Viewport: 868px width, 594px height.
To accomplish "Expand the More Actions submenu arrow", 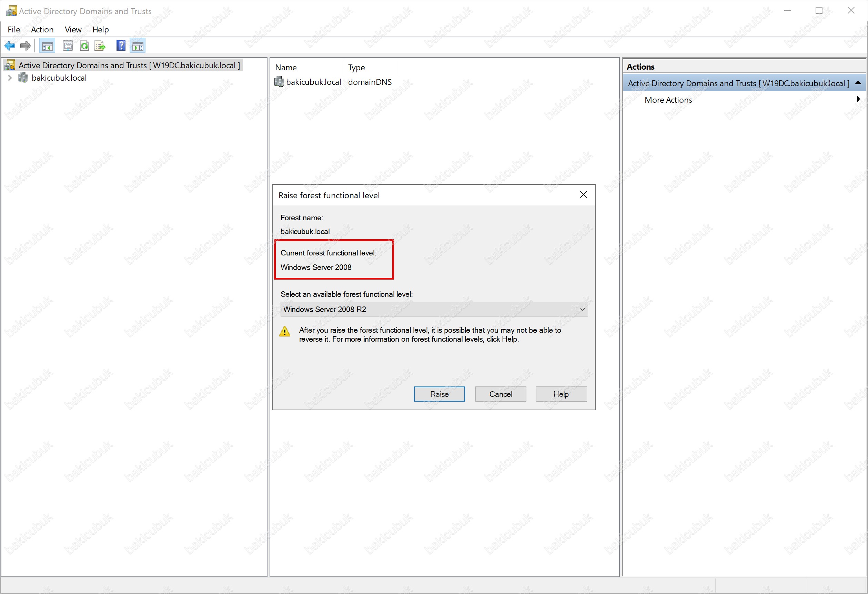I will pos(858,99).
